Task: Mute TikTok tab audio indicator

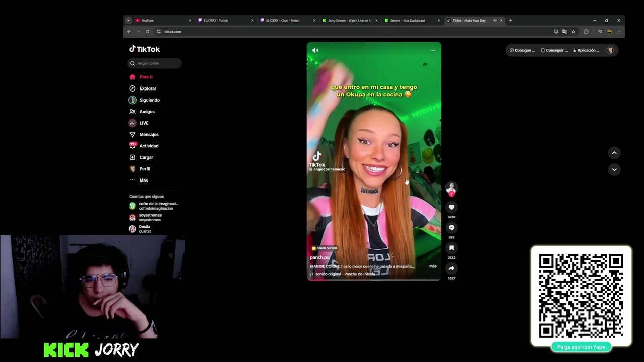Action: [x=495, y=21]
